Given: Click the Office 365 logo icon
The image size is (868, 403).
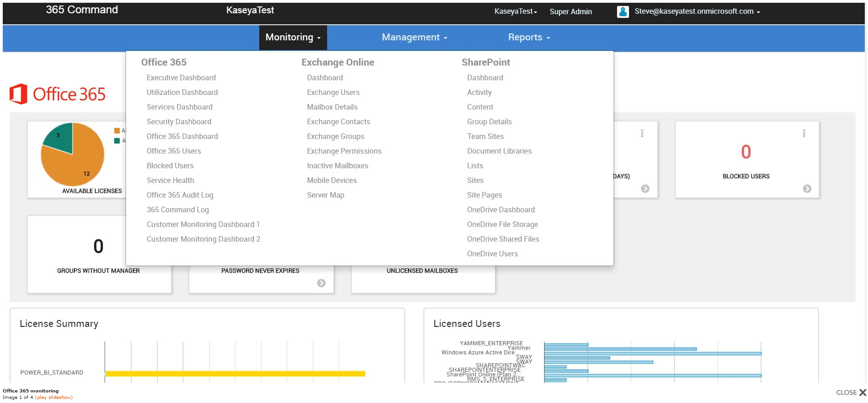Looking at the screenshot, I should 18,94.
